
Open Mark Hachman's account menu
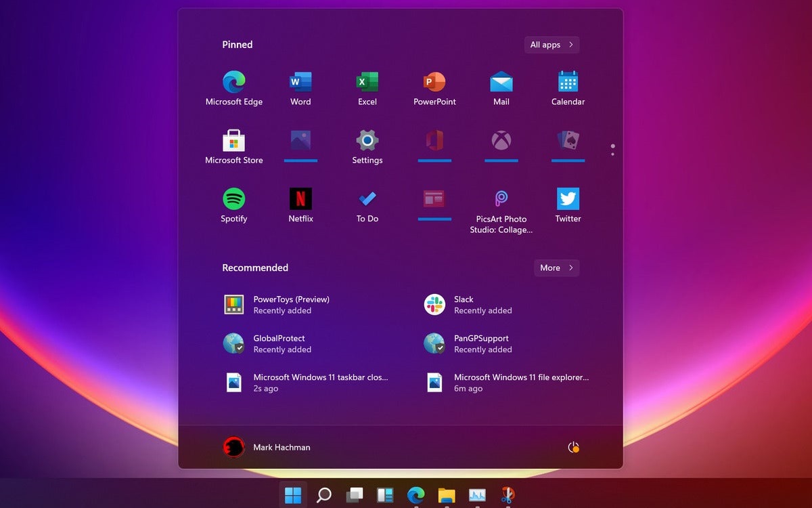click(267, 447)
